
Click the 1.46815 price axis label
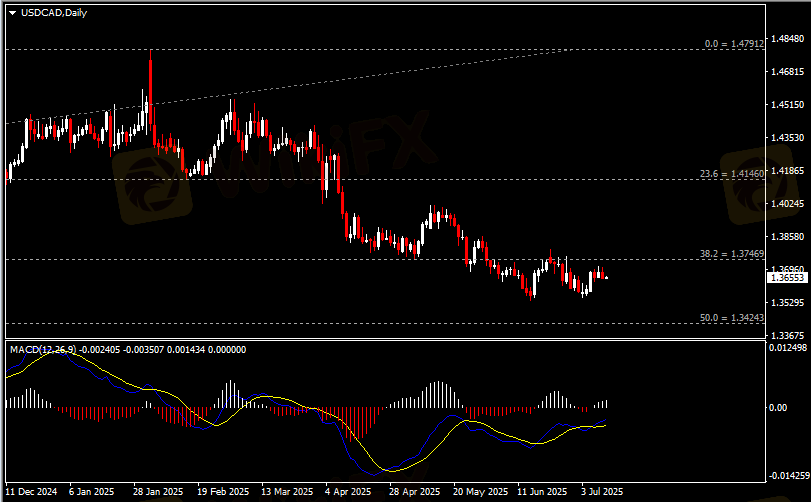(787, 72)
